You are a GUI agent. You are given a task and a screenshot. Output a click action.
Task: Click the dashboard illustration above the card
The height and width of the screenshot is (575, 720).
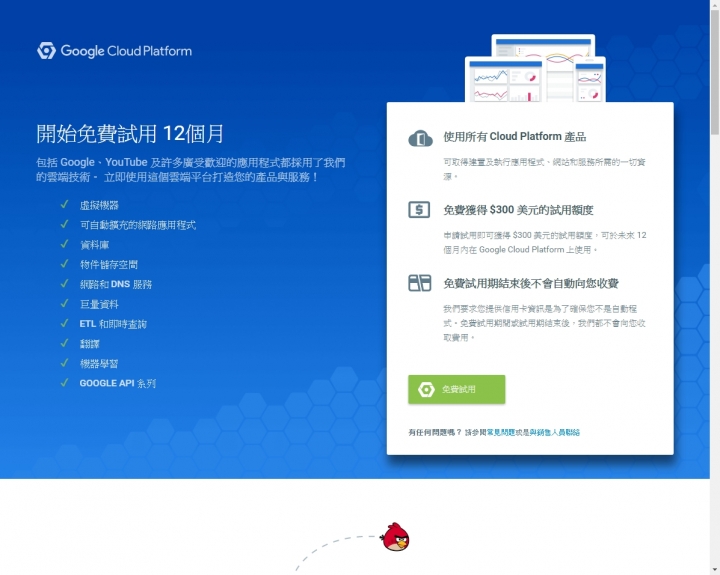[x=535, y=68]
